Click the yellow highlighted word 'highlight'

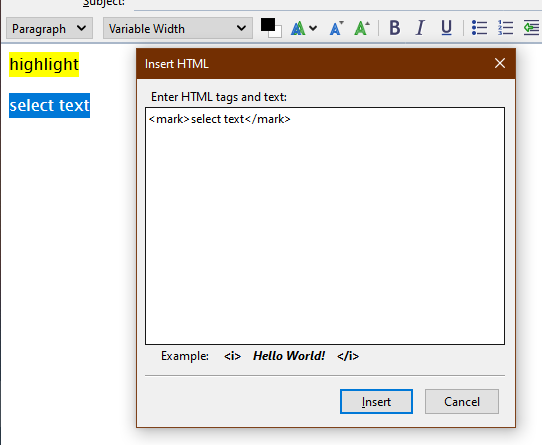[44, 65]
